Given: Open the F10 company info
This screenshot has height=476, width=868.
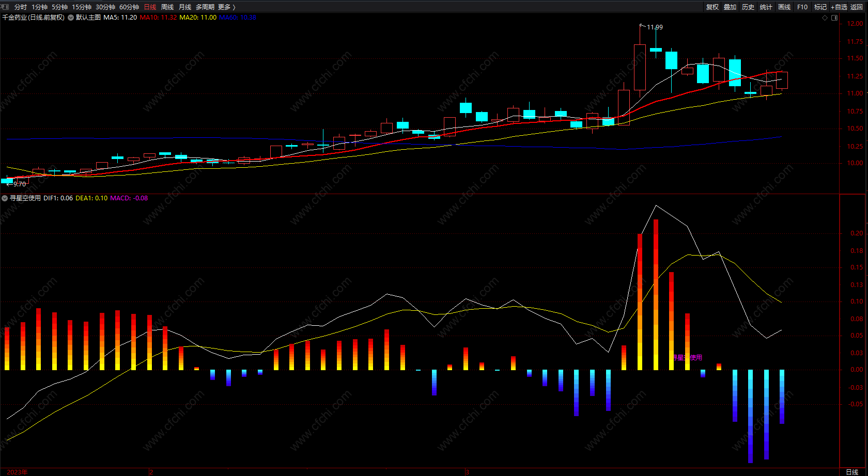Looking at the screenshot, I should click(x=802, y=7).
